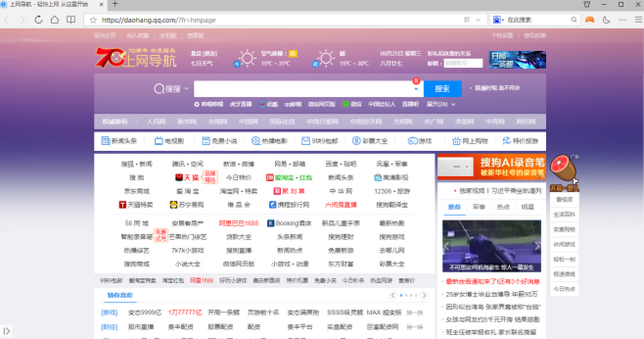Expand search suggestions arrow with red badge
644x339 pixels.
point(416,88)
